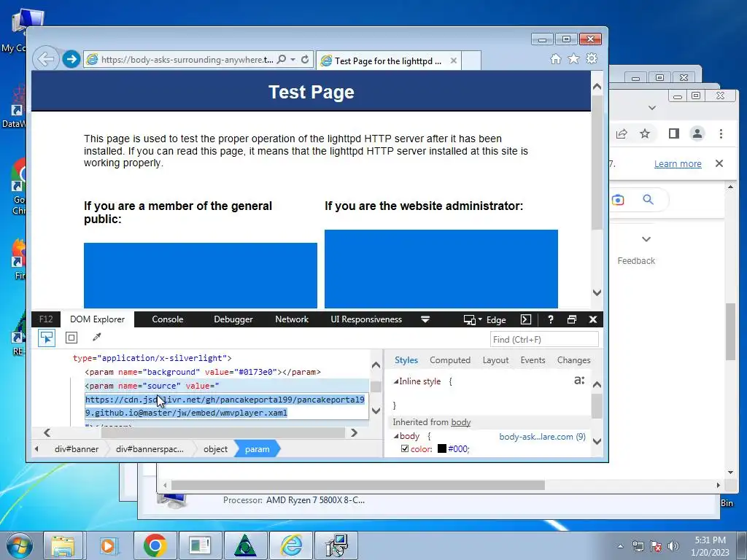The height and width of the screenshot is (560, 747).
Task: Show more developer tools via the overflow arrow
Action: click(425, 319)
